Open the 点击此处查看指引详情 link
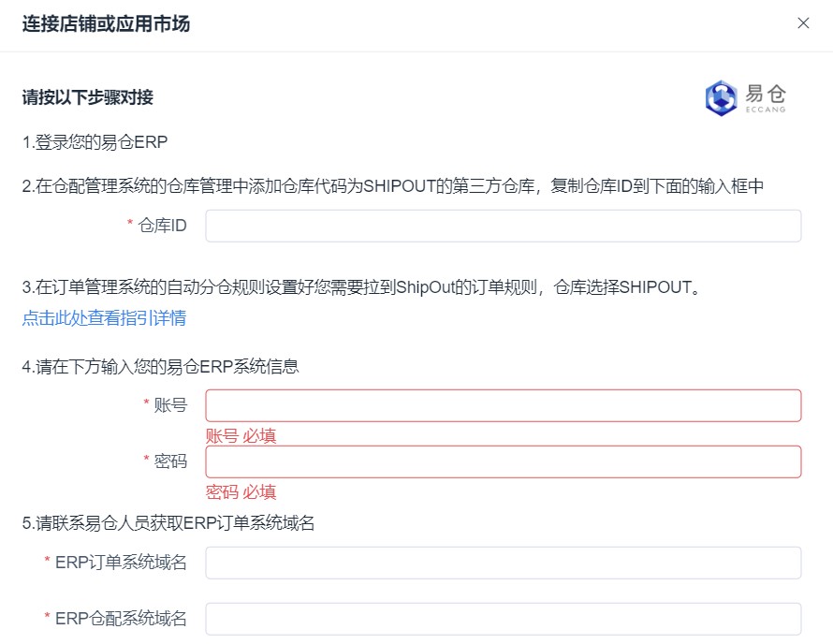833x644 pixels. pos(104,317)
